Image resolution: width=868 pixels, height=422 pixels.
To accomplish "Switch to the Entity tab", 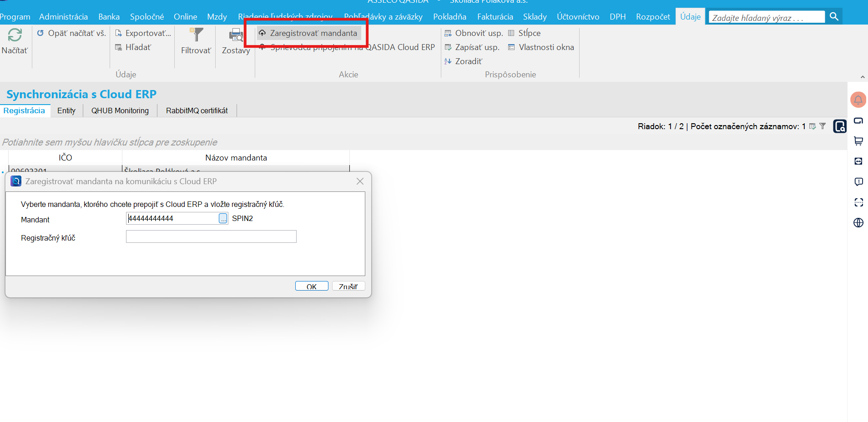I will pyautogui.click(x=66, y=111).
